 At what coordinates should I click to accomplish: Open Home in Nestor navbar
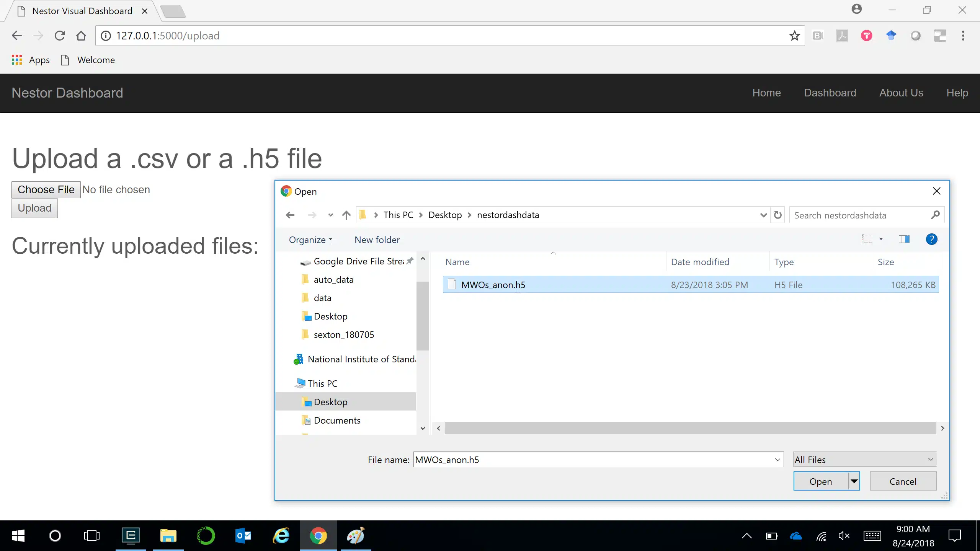tap(766, 93)
